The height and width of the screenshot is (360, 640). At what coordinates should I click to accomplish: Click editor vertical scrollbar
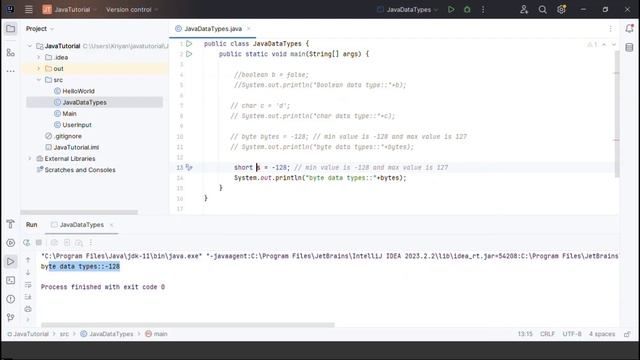click(617, 114)
